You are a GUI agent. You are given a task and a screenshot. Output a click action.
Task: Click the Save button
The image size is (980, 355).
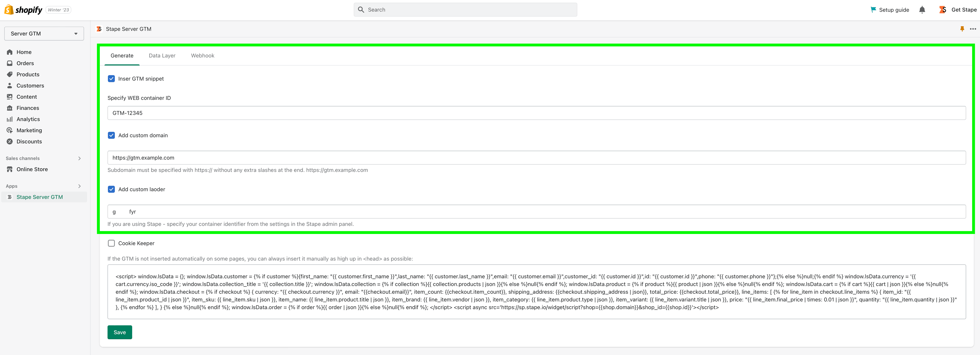tap(119, 332)
